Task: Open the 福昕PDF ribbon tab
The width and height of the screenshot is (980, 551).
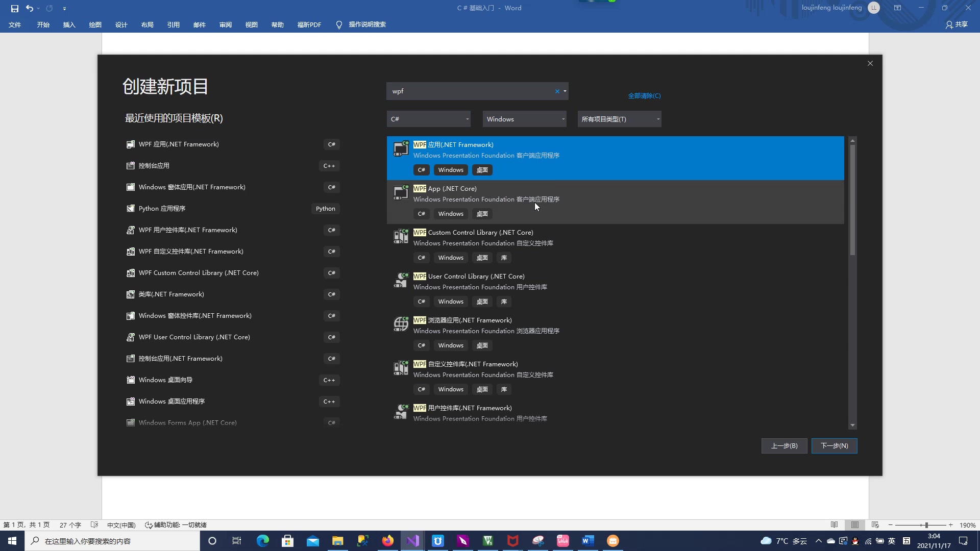Action: (x=309, y=24)
